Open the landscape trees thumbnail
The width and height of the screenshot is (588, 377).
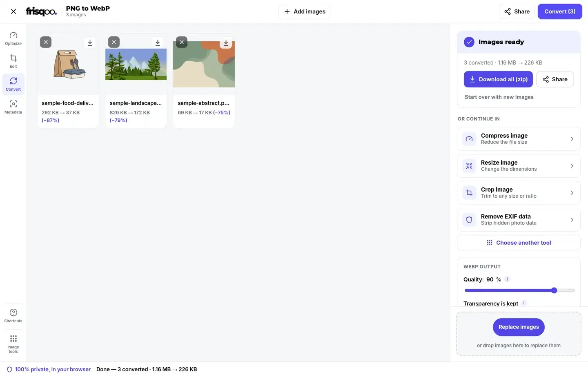click(136, 65)
